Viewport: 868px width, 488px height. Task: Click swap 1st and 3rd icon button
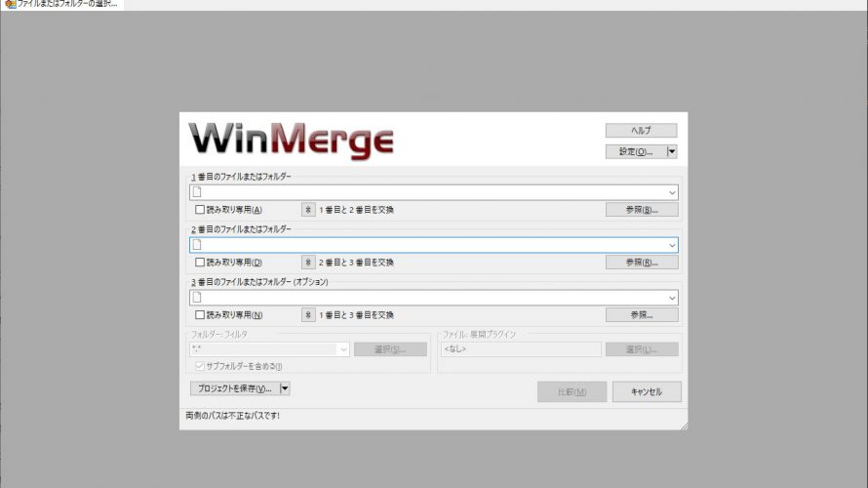click(308, 314)
